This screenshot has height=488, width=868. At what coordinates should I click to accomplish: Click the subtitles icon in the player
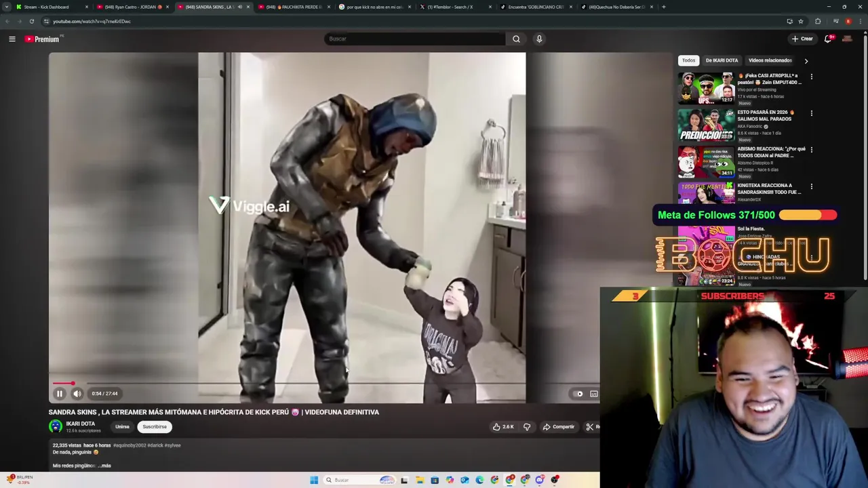coord(594,394)
